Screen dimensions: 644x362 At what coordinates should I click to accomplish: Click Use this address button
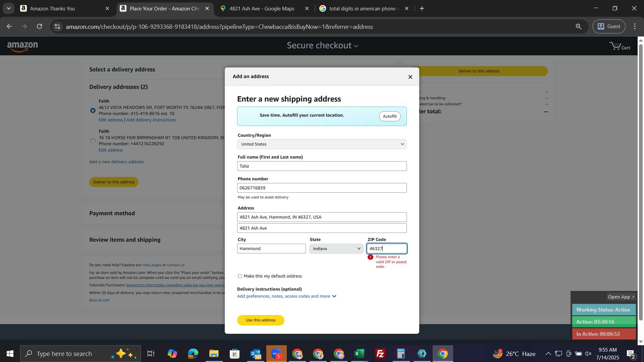261,320
